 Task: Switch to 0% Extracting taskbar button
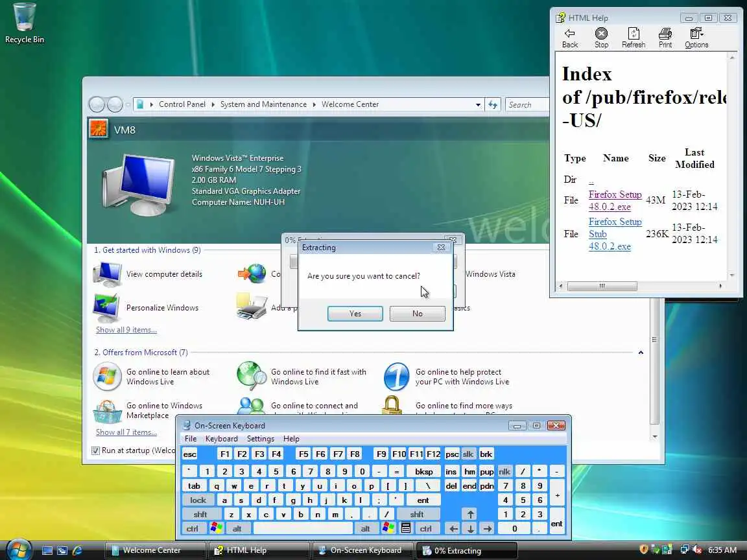tap(466, 550)
